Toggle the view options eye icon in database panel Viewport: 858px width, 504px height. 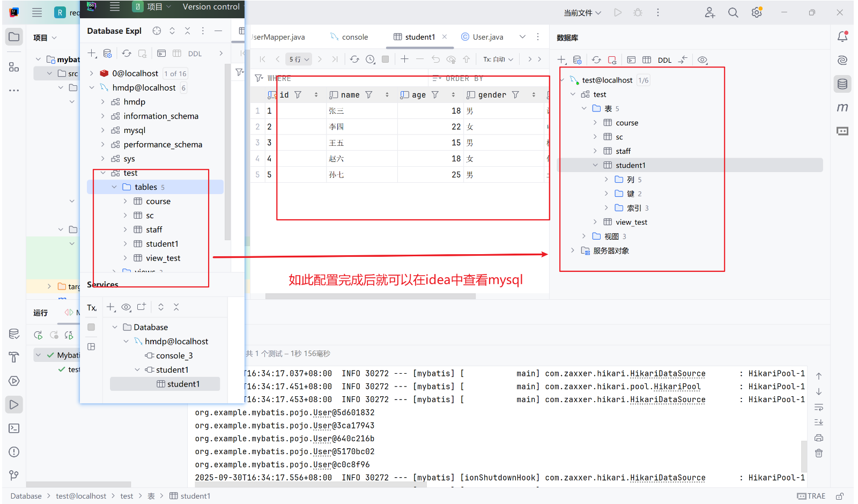702,60
